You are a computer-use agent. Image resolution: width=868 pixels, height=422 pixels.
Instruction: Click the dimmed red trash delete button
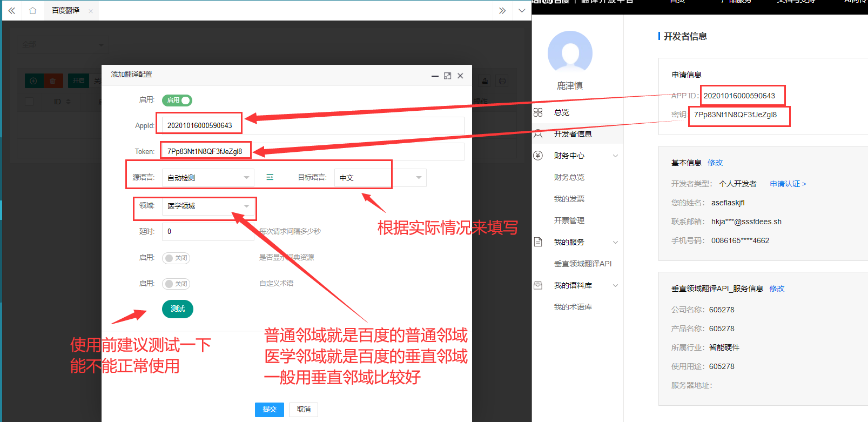coord(53,81)
